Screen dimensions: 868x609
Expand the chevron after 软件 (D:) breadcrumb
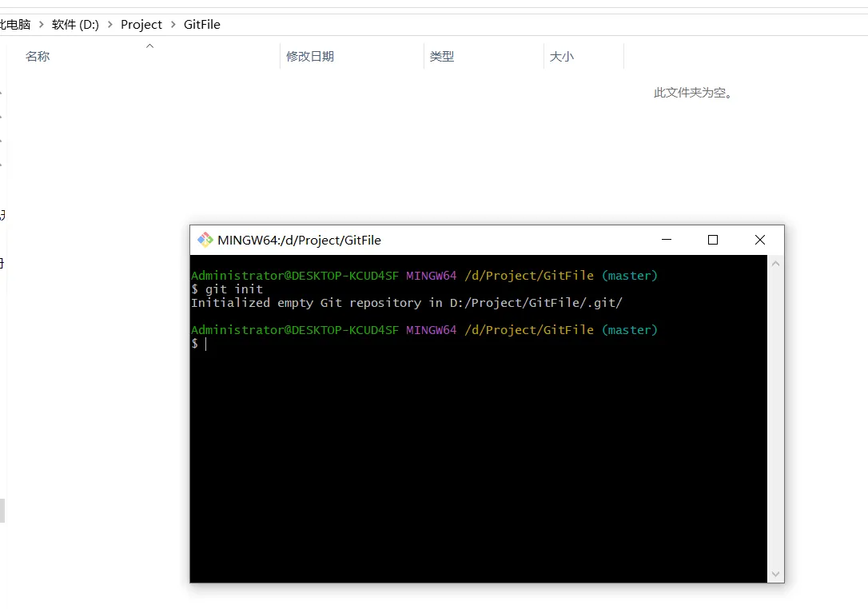click(x=109, y=24)
